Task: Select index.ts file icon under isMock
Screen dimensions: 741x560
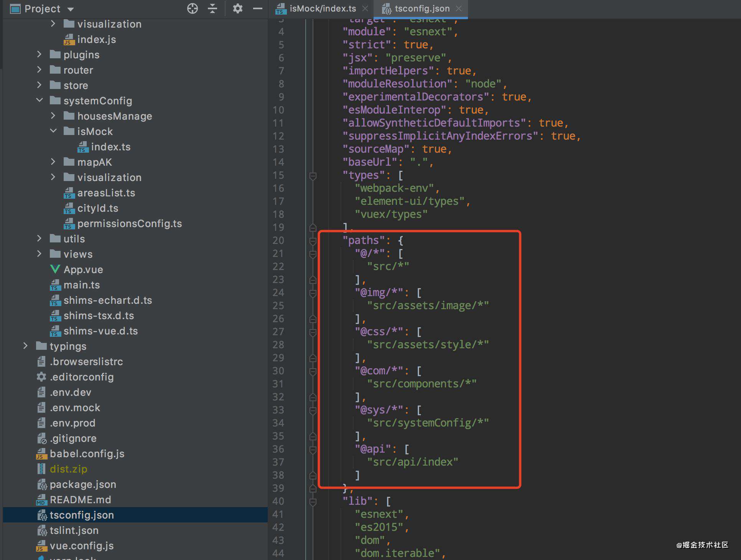Action: click(x=83, y=147)
